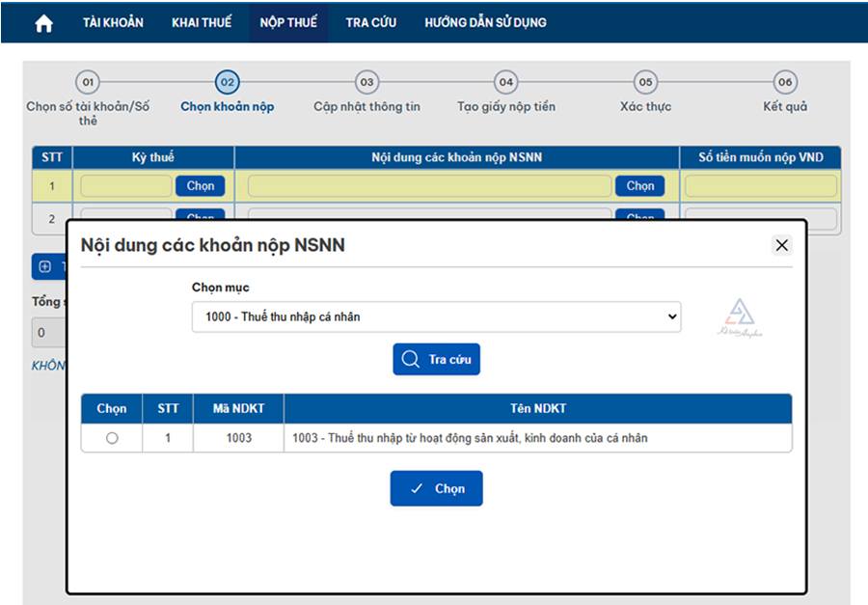Click step 06 Kết quả circle
The image size is (868, 605).
[x=785, y=83]
